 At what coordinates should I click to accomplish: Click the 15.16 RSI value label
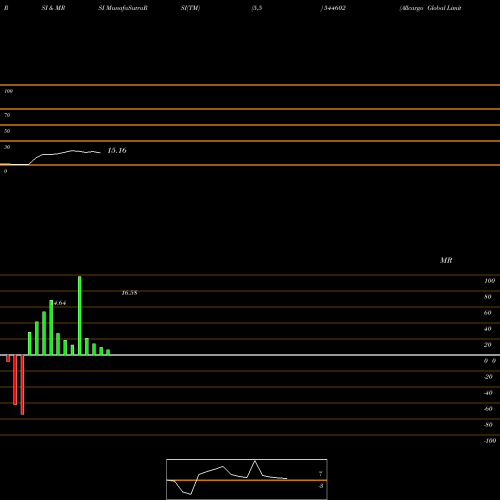(x=117, y=150)
